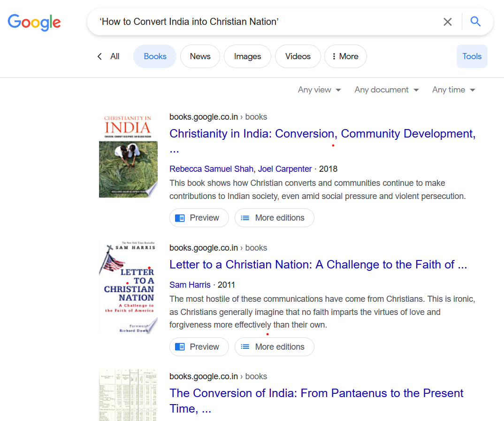The width and height of the screenshot is (504, 421).
Task: Click the Google logo
Action: click(x=34, y=22)
